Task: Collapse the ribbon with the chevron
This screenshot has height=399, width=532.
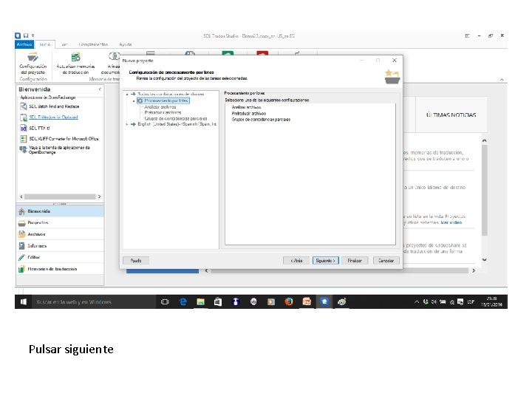Action: pyautogui.click(x=502, y=79)
